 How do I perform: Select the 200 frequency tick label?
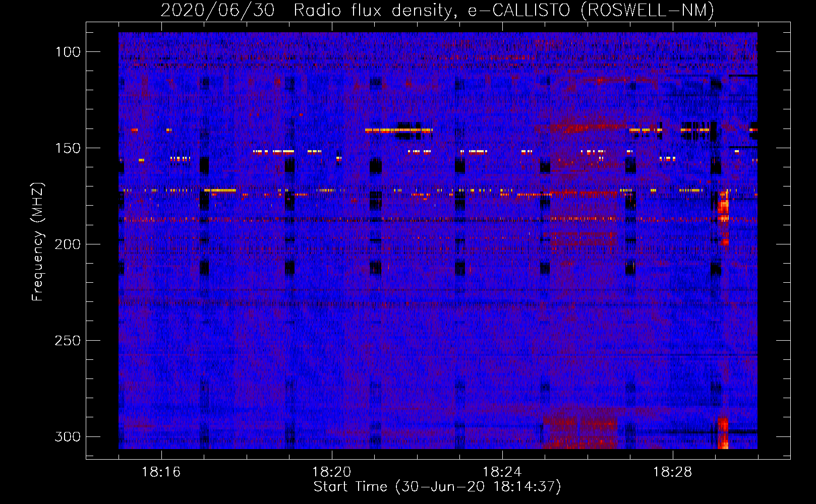(68, 244)
